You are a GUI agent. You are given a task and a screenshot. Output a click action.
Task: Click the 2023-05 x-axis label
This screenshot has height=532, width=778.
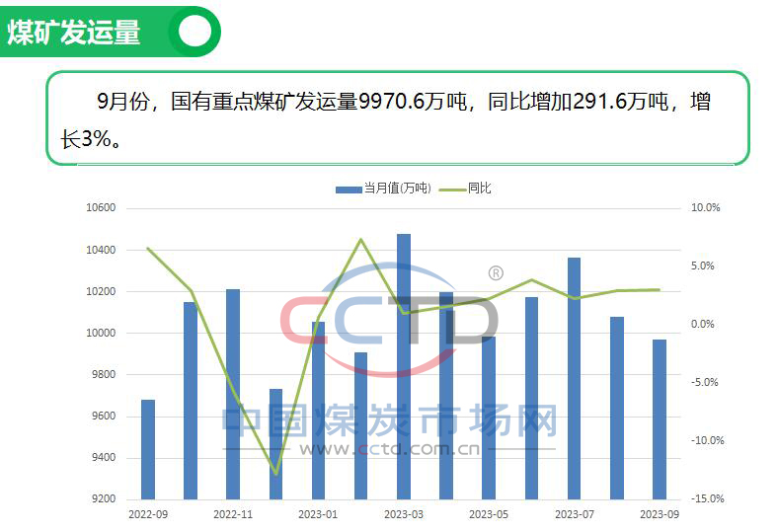coord(488,515)
